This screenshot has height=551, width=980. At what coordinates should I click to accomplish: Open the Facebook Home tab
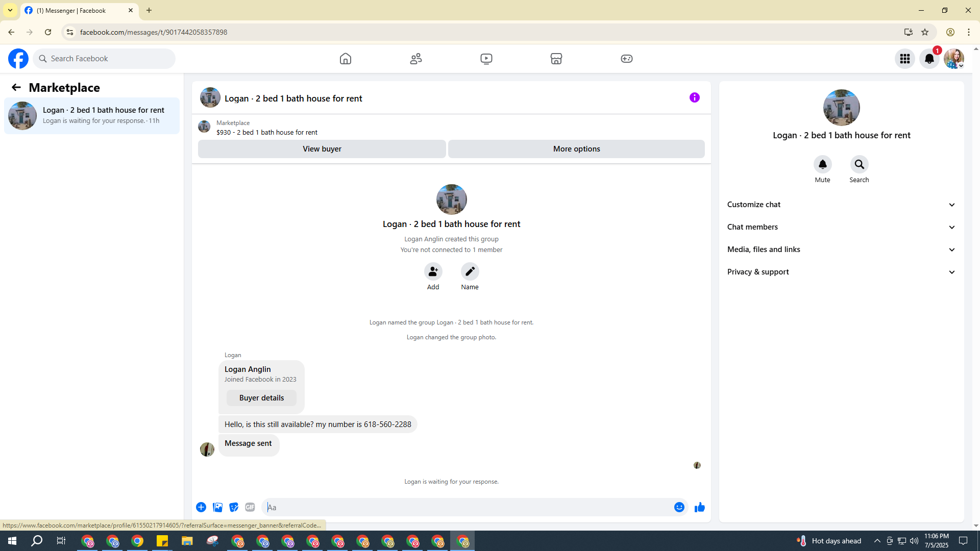346,59
